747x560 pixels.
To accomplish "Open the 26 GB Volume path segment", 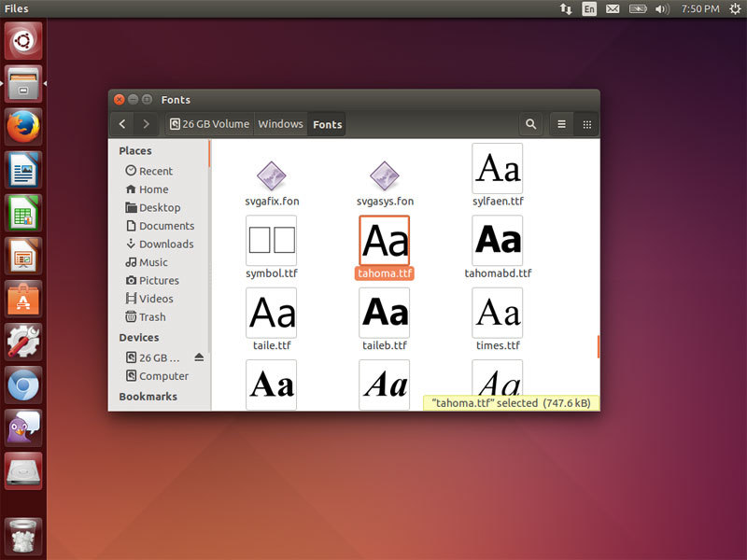I will 209,124.
